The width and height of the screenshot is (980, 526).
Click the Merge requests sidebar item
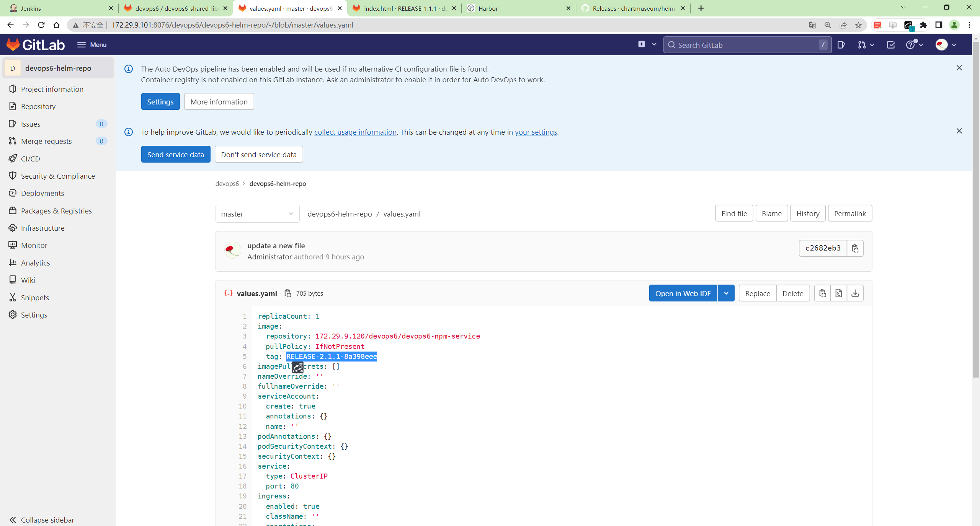click(46, 141)
